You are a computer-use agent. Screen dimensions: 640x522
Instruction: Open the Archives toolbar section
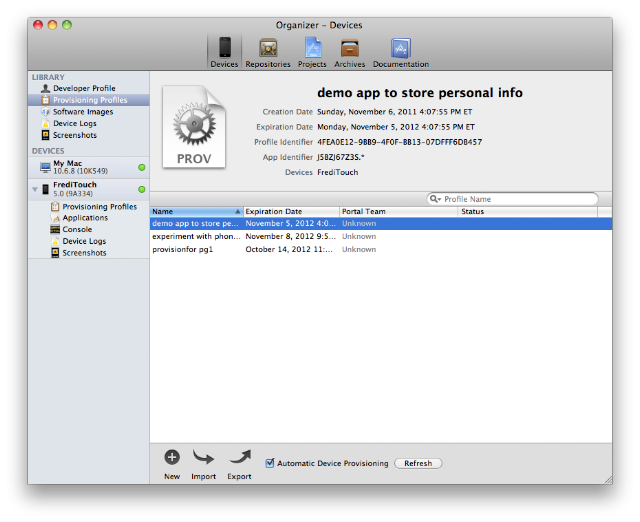coord(350,52)
